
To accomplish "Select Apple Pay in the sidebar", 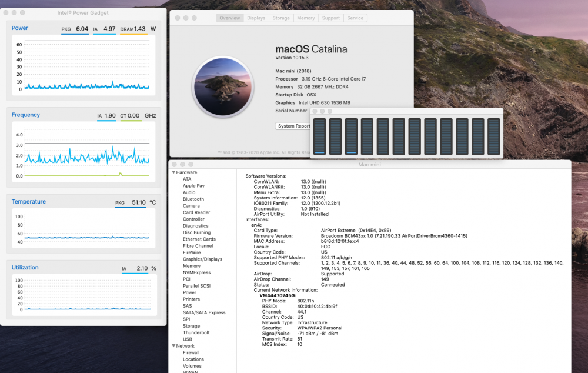I will [x=193, y=186].
